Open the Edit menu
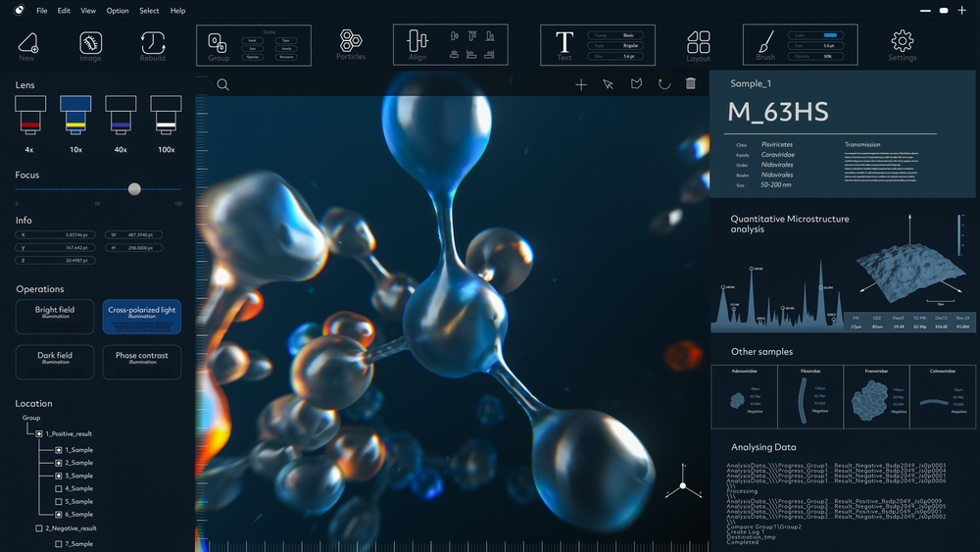980x552 pixels. [64, 11]
